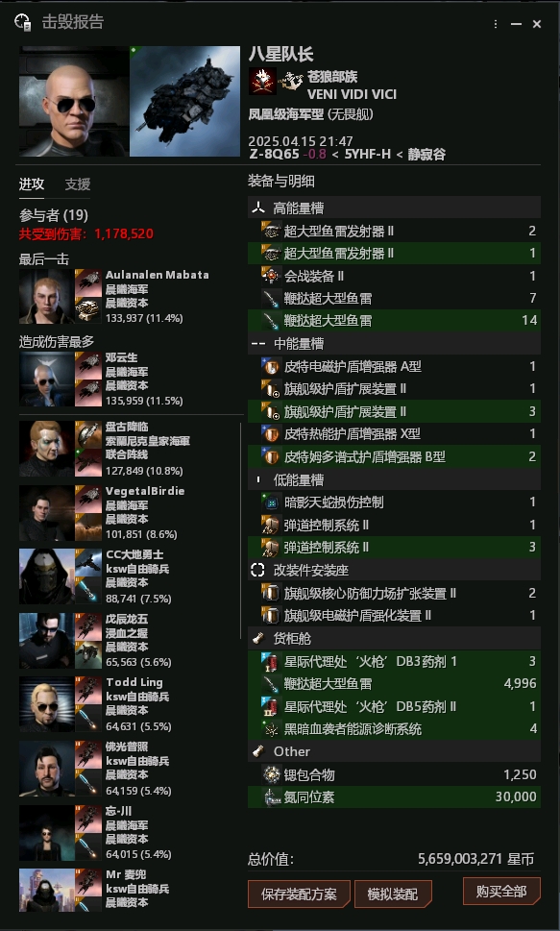
Task: Switch to the 支援 tab
Action: click(78, 184)
